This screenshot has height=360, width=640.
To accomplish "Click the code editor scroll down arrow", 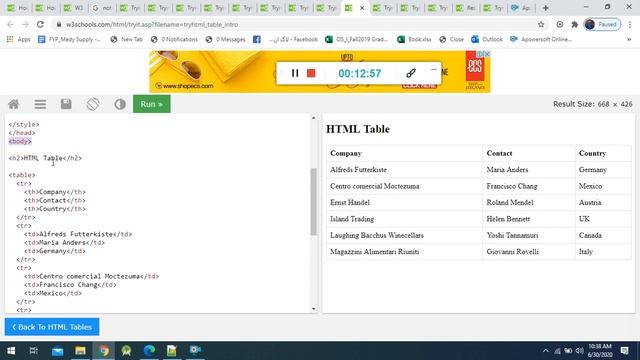I will (313, 309).
